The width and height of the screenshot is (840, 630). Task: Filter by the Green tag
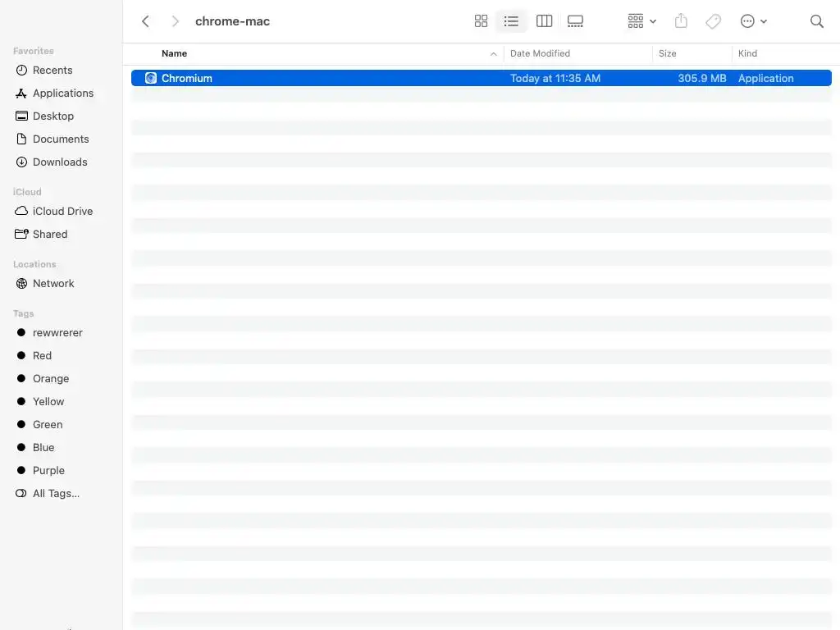point(39,426)
